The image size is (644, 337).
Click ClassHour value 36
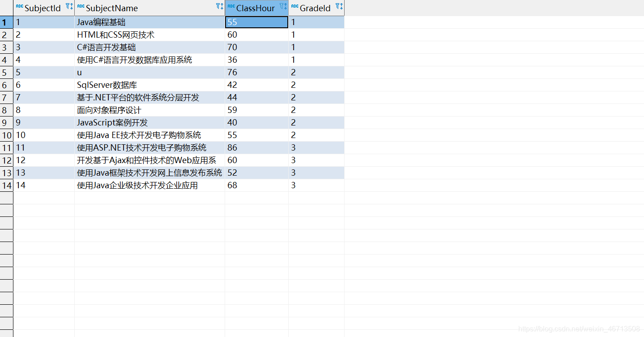click(256, 60)
